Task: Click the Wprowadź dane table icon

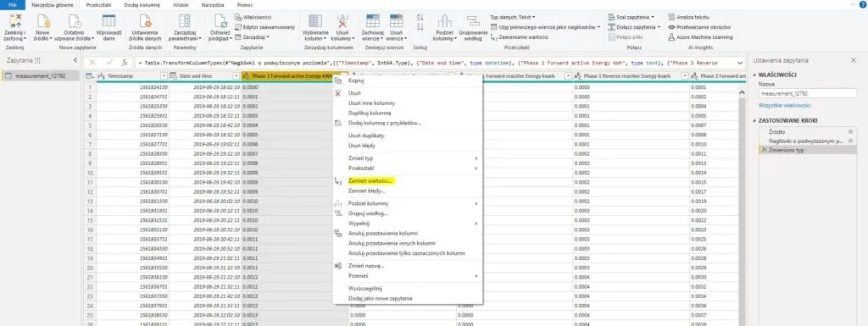Action: tap(109, 21)
